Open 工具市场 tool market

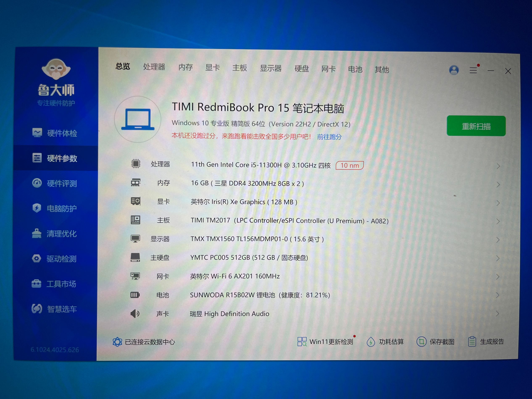[54, 284]
